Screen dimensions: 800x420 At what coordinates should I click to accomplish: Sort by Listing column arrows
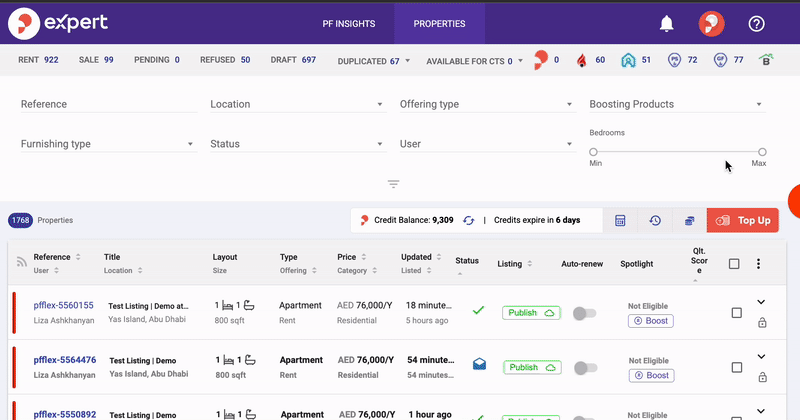(x=530, y=264)
